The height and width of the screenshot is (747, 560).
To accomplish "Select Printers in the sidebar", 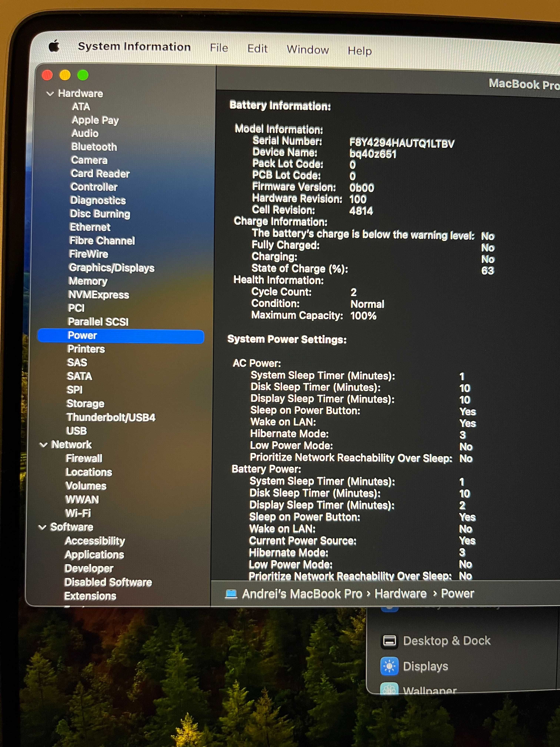I will (86, 349).
